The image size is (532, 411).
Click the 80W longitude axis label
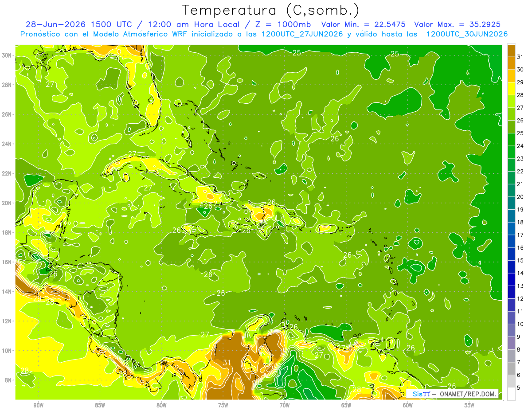point(161,405)
